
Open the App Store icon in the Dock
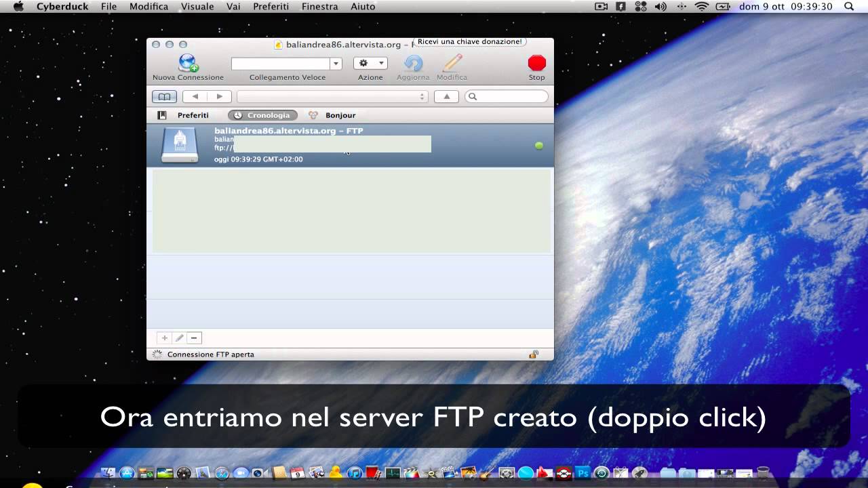click(x=127, y=472)
